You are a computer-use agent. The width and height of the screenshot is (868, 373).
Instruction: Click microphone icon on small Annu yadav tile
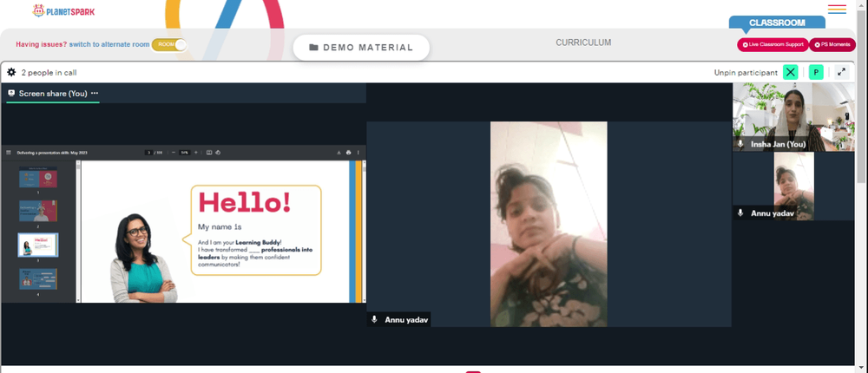point(740,213)
